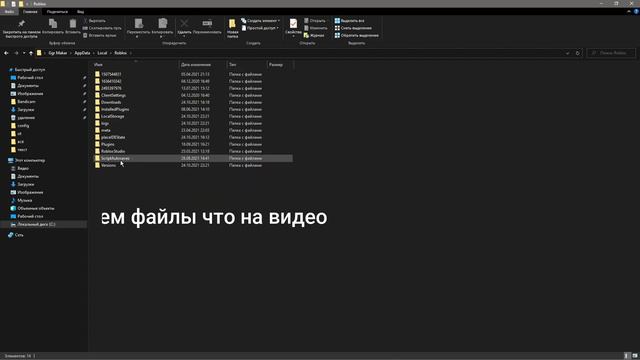Click the large Копировать (Copy) ribbon icon
Screen dimensions: 640x360
point(53,27)
